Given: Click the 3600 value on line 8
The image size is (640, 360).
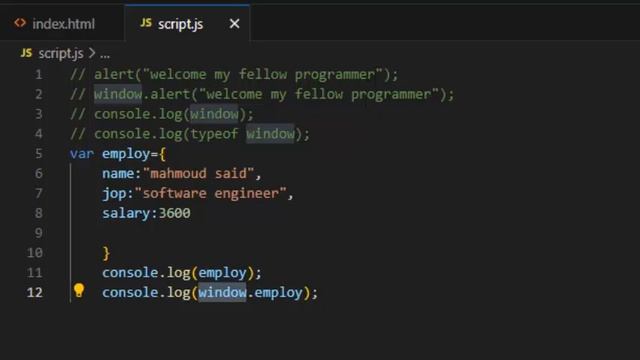Looking at the screenshot, I should pyautogui.click(x=174, y=213).
